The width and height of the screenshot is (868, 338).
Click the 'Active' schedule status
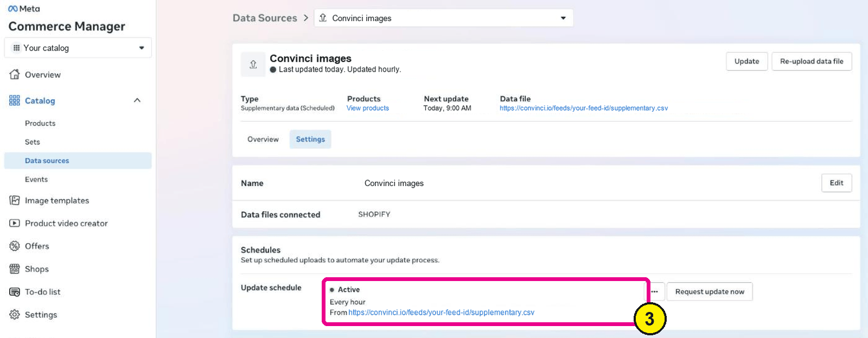pyautogui.click(x=349, y=290)
